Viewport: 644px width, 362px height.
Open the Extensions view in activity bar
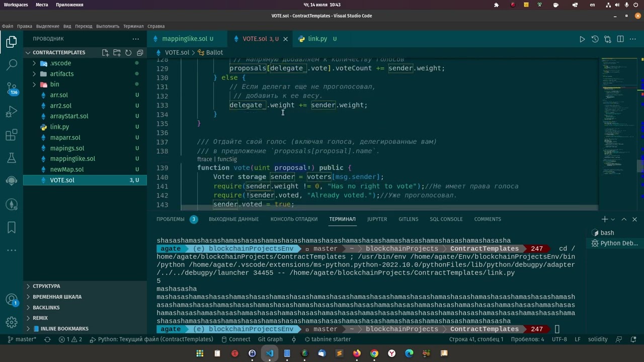11,135
